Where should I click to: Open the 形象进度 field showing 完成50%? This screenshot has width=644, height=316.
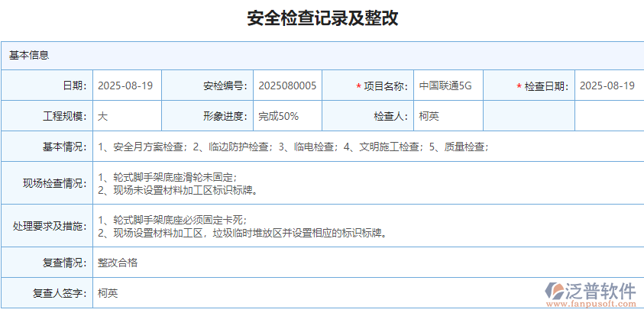(287, 116)
